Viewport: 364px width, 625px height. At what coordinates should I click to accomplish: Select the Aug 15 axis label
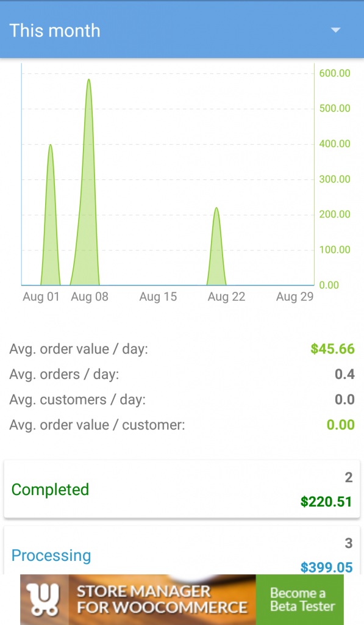[x=158, y=297]
